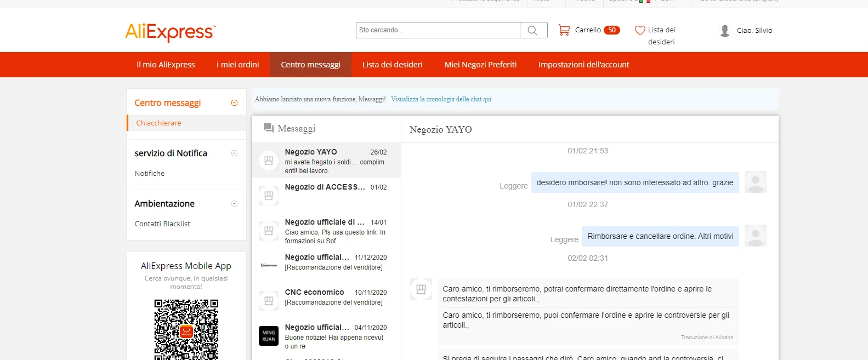The width and height of the screenshot is (868, 360).
Task: Click the wishlist heart icon
Action: pos(640,30)
